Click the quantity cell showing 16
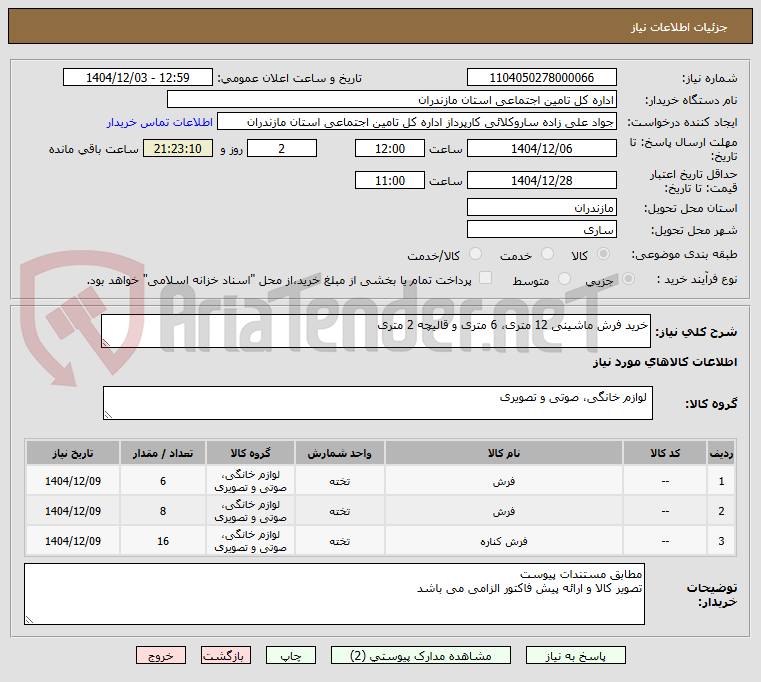 tap(163, 541)
